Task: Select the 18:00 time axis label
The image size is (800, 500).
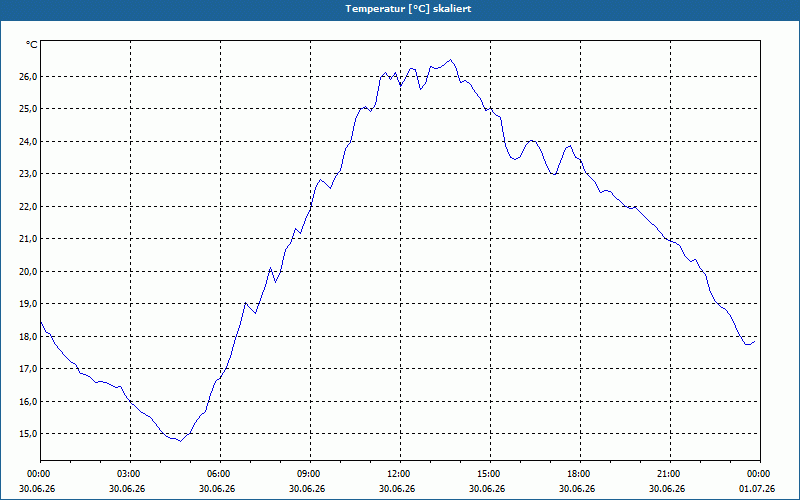Action: pyautogui.click(x=580, y=474)
